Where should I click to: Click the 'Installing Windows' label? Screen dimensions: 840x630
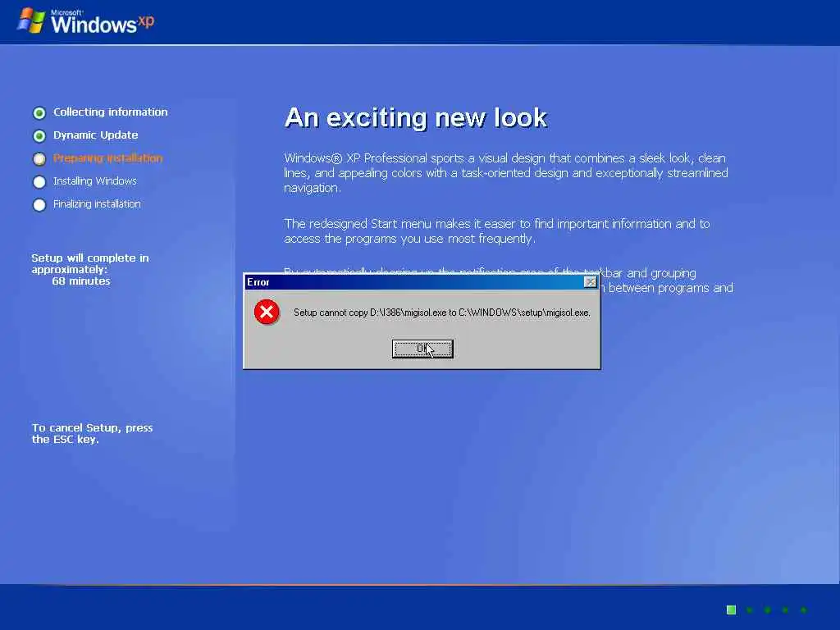tap(95, 181)
